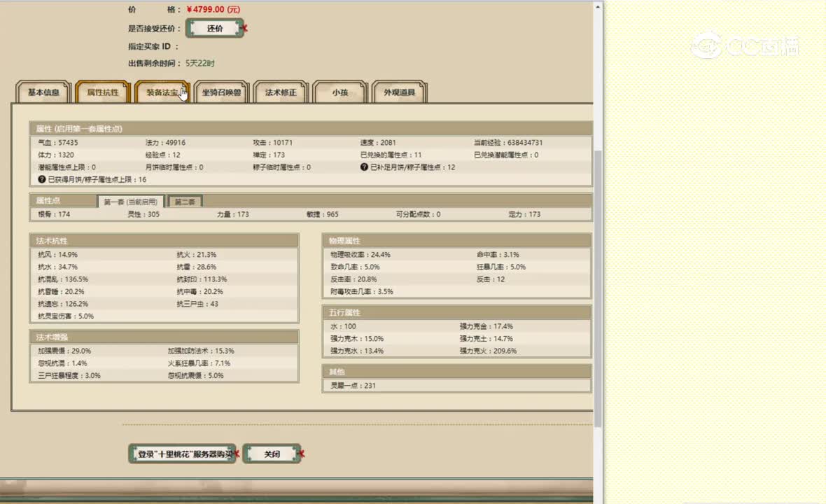Click the 抗封印：113.3% entry
Image resolution: width=826 pixels, height=504 pixels.
click(x=202, y=279)
